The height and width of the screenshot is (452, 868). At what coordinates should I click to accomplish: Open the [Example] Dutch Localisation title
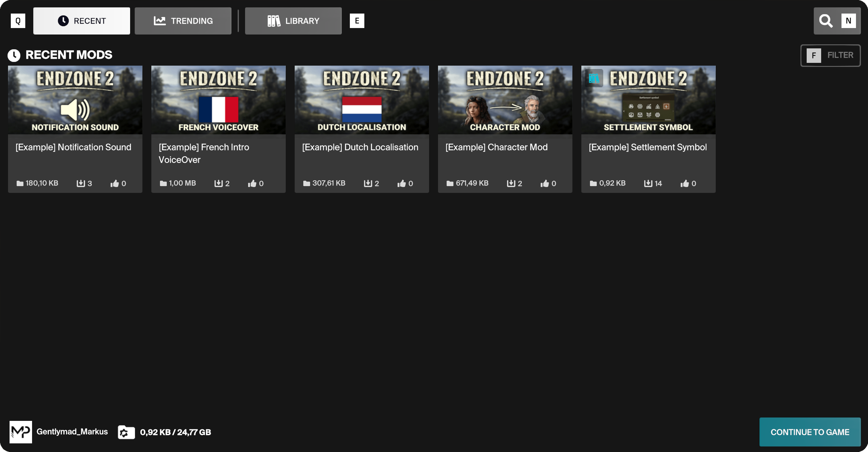coord(360,147)
